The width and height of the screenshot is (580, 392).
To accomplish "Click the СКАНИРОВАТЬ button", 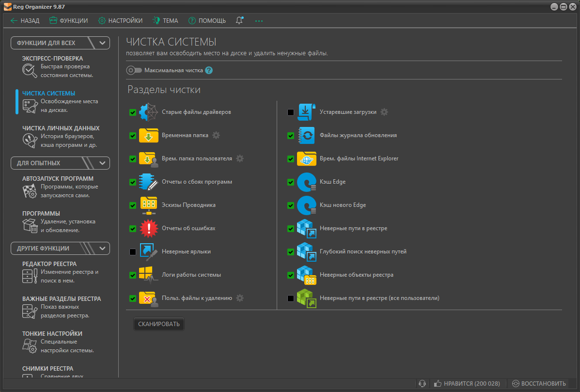I will pyautogui.click(x=159, y=324).
